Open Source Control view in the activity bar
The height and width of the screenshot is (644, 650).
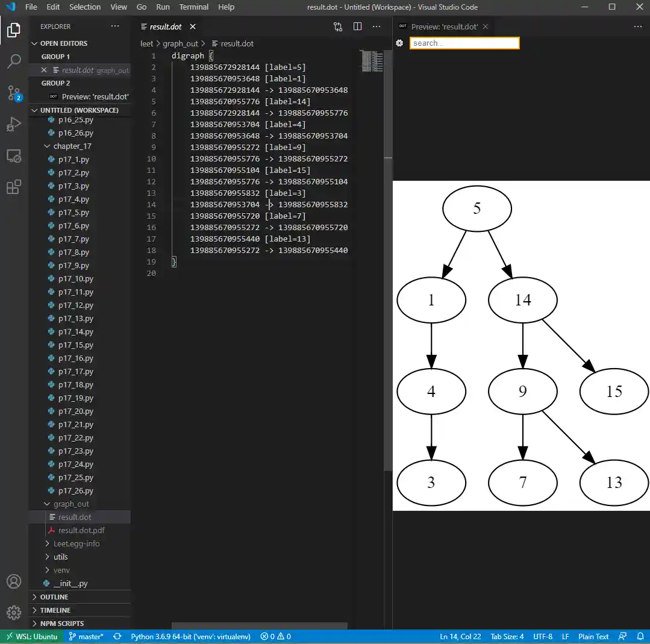click(x=14, y=93)
